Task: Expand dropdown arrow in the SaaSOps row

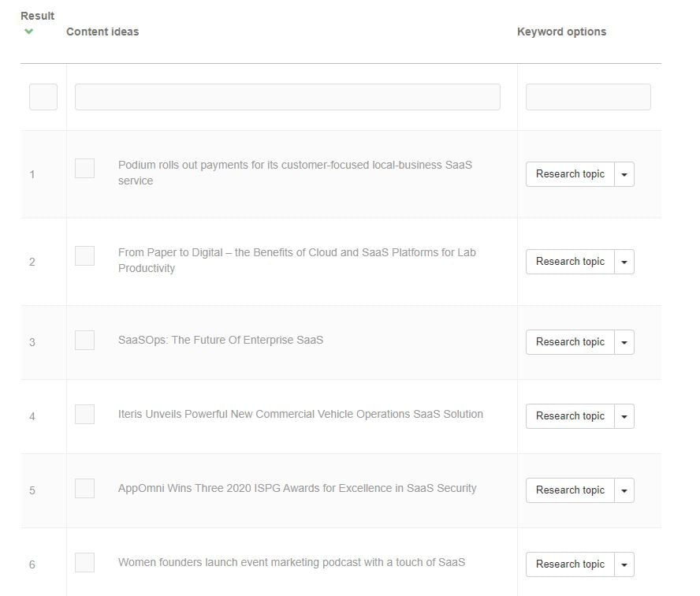Action: 624,342
